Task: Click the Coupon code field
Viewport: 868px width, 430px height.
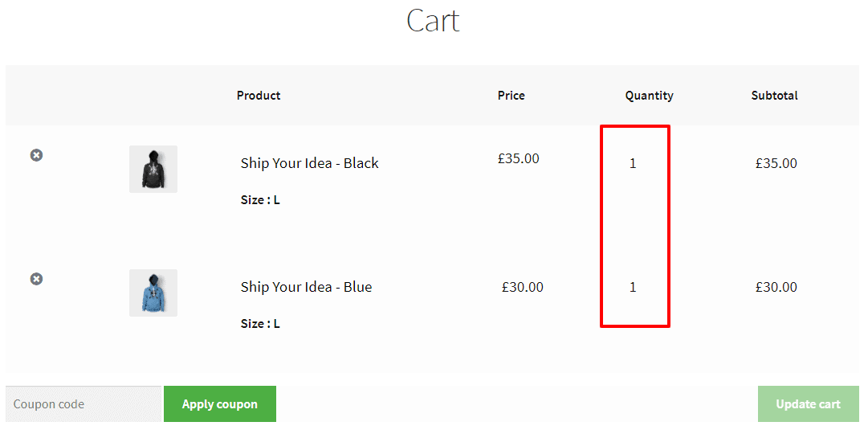Action: coord(83,404)
